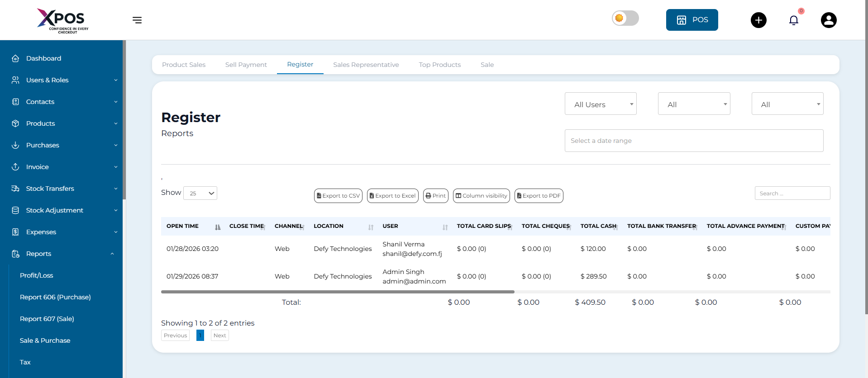Click the date range input field
The width and height of the screenshot is (868, 378).
tap(693, 141)
